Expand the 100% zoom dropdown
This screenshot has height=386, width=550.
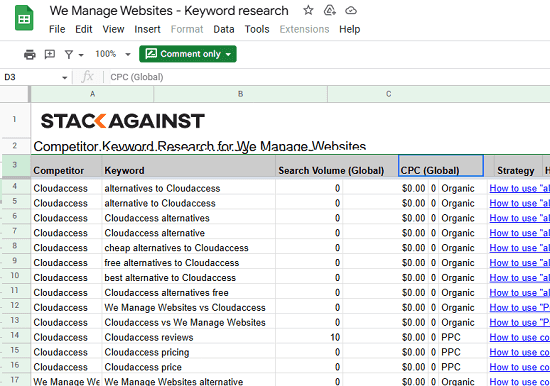(x=128, y=54)
